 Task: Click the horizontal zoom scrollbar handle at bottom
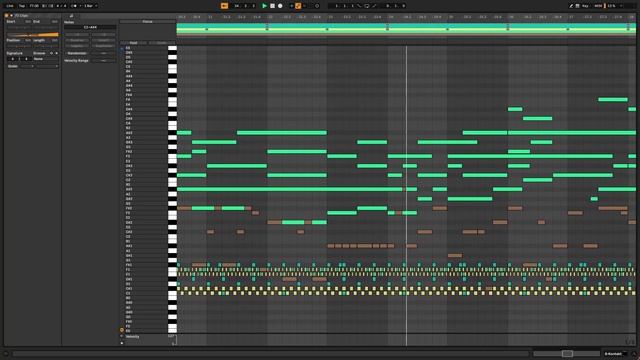pos(567,353)
